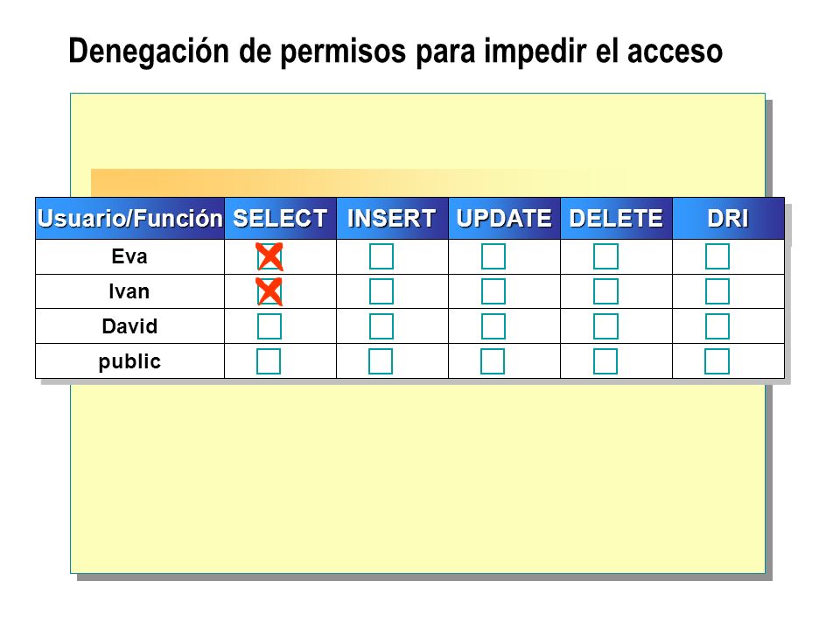Click the INSERT column header
This screenshot has height=630, width=840.
tap(392, 219)
